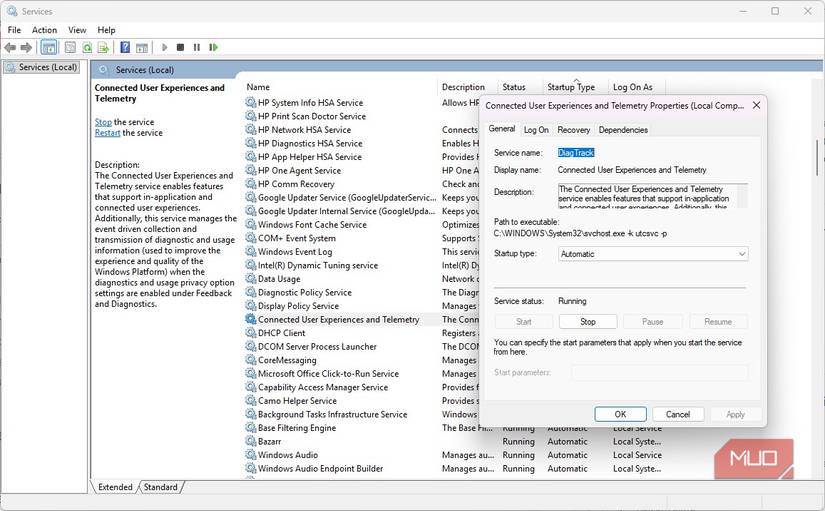Toggle the Show/Hide Console Tree toolbar icon
The image size is (825, 511).
point(48,47)
